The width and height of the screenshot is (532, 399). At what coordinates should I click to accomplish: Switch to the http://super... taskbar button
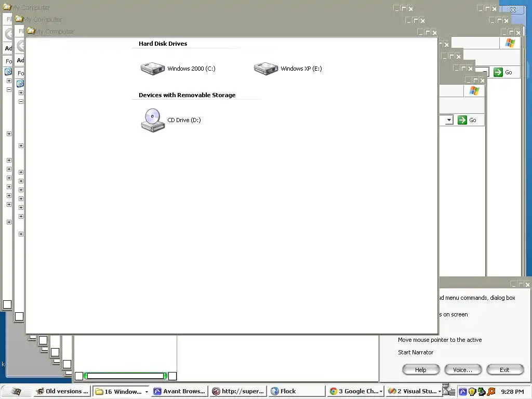[x=238, y=391]
